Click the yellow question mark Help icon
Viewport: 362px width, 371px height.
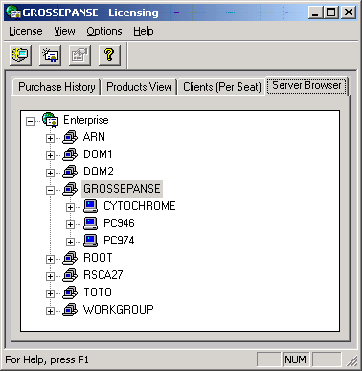tap(110, 54)
